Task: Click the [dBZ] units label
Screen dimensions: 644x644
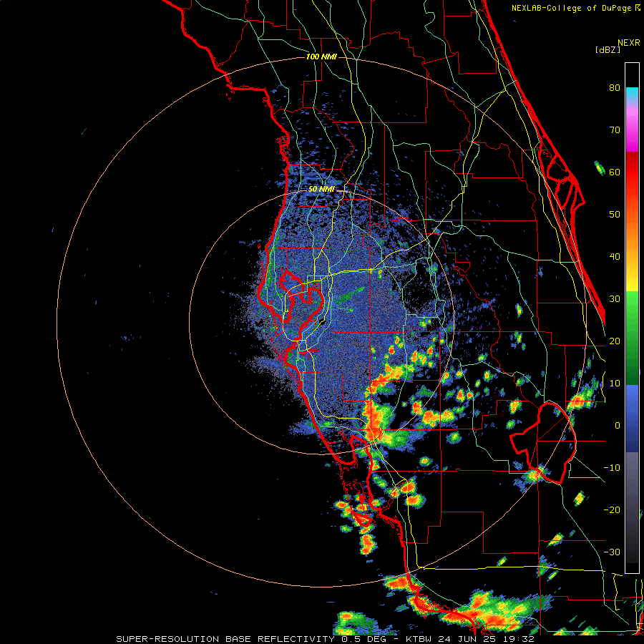Action: click(x=608, y=49)
